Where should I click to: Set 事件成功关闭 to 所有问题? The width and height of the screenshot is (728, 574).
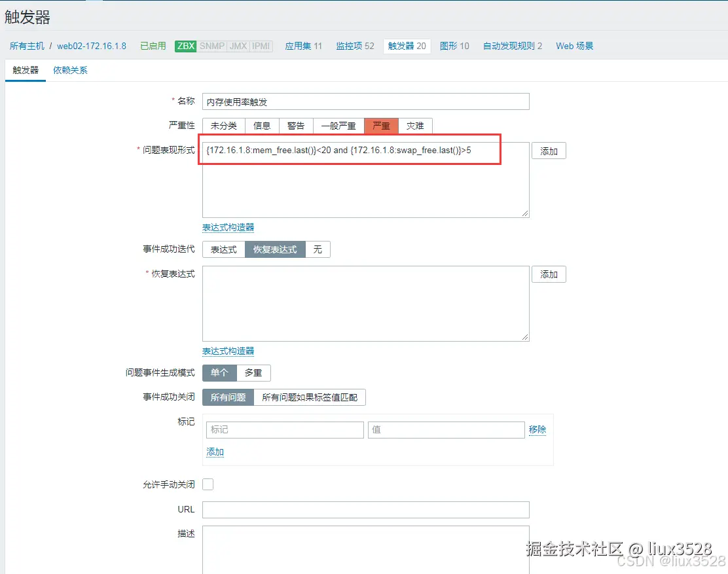228,397
